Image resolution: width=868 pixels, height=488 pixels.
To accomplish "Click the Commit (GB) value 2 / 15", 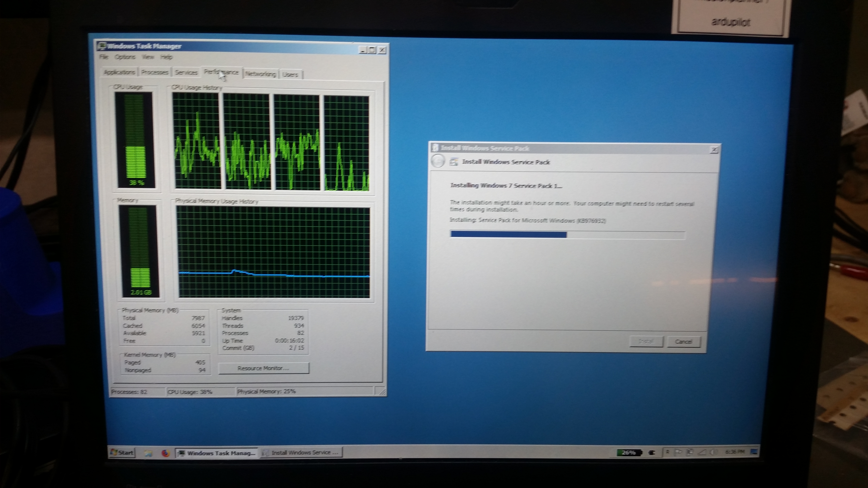I will (297, 348).
